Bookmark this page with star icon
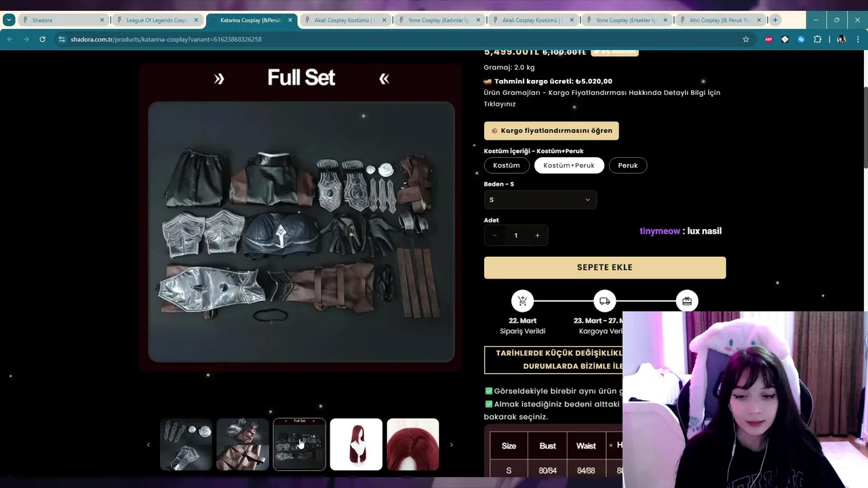 (x=746, y=39)
